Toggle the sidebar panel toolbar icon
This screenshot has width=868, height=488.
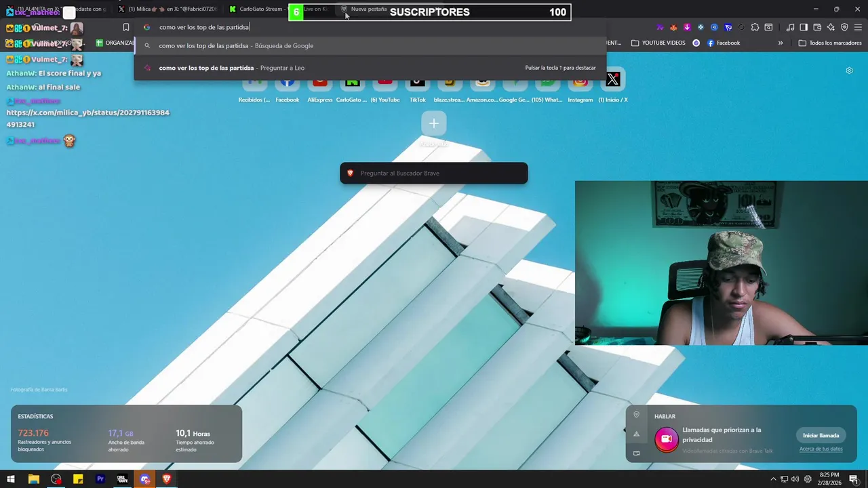pyautogui.click(x=804, y=27)
